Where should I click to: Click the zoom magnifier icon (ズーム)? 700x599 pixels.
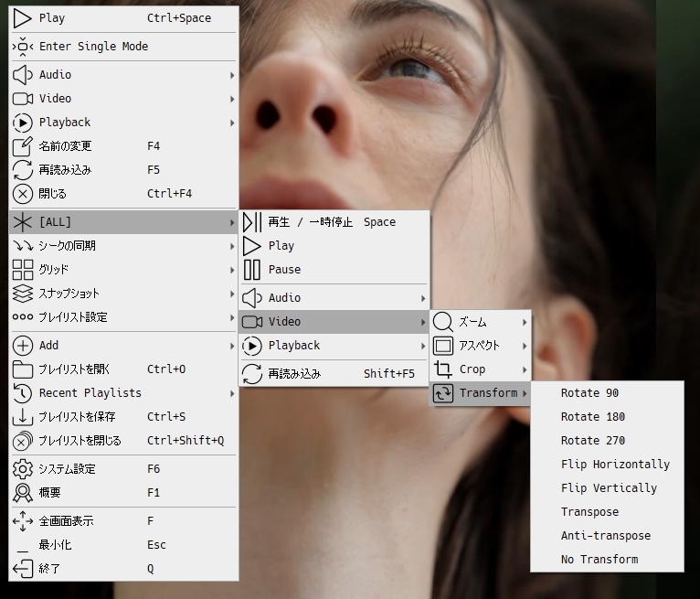coord(443,322)
